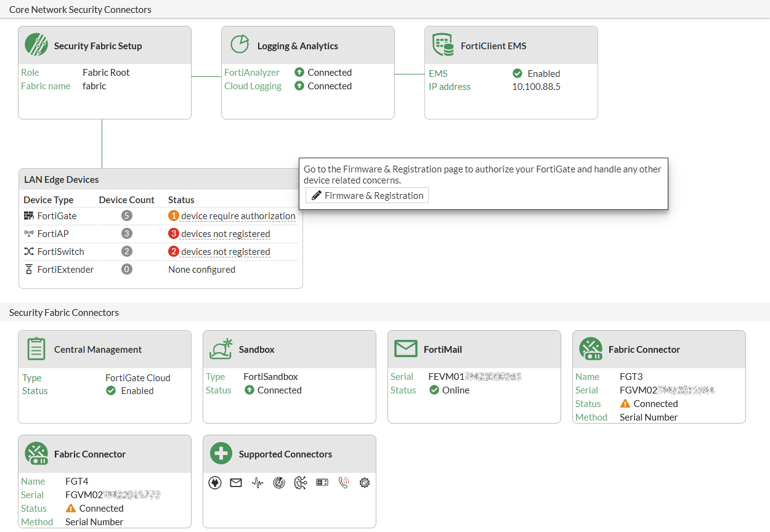Open the FortiGate device require authorization link
This screenshot has height=532, width=770.
coord(238,216)
